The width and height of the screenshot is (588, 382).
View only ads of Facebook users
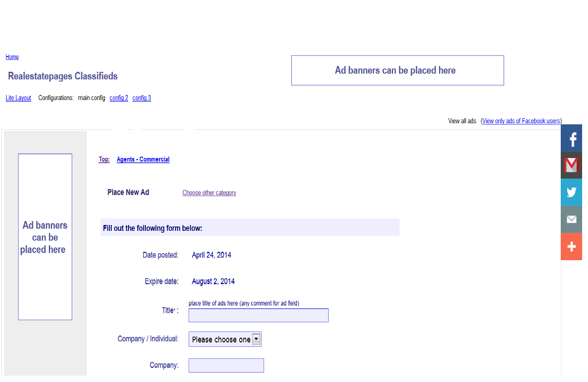(521, 121)
